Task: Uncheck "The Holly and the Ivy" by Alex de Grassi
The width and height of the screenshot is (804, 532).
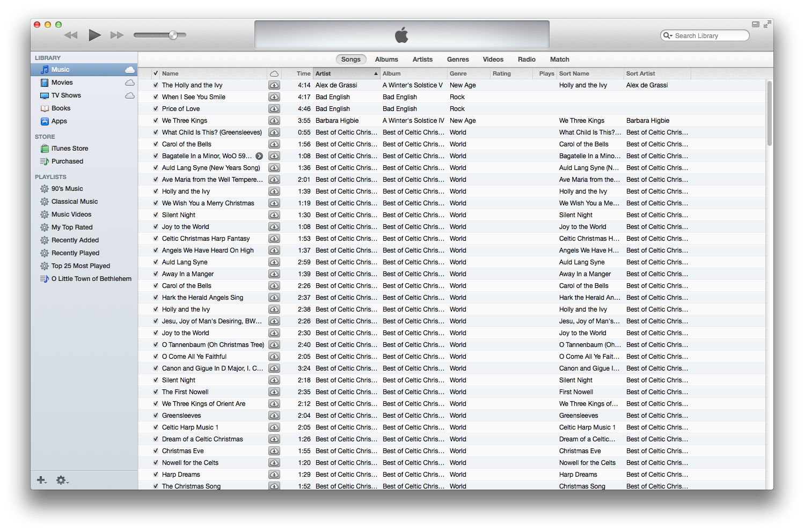Action: (156, 85)
